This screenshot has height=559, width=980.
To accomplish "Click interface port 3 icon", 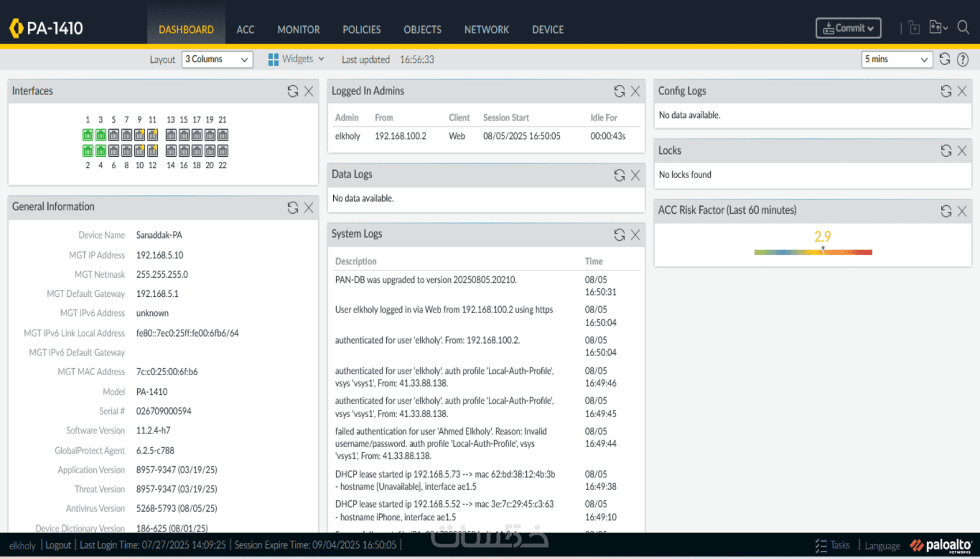I will click(100, 135).
